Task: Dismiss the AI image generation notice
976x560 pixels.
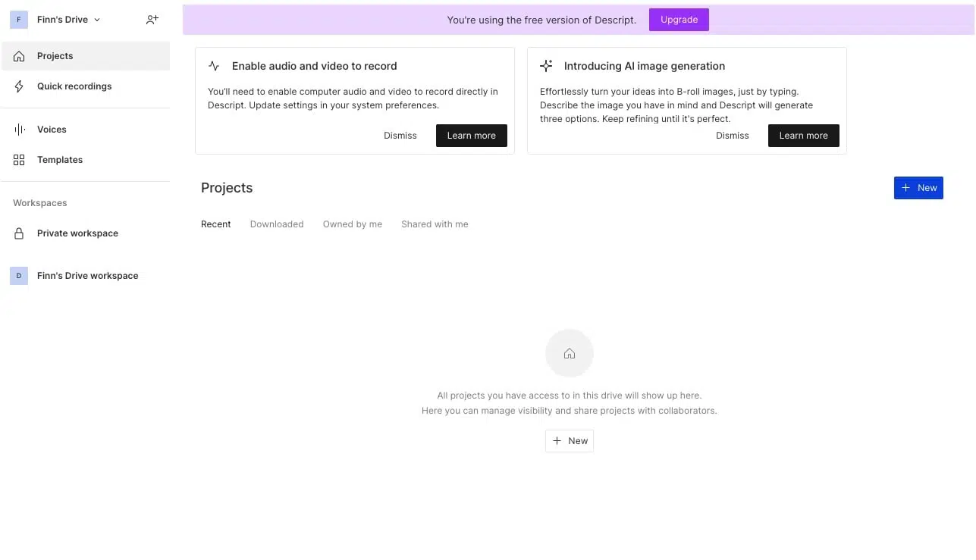Action: click(732, 135)
